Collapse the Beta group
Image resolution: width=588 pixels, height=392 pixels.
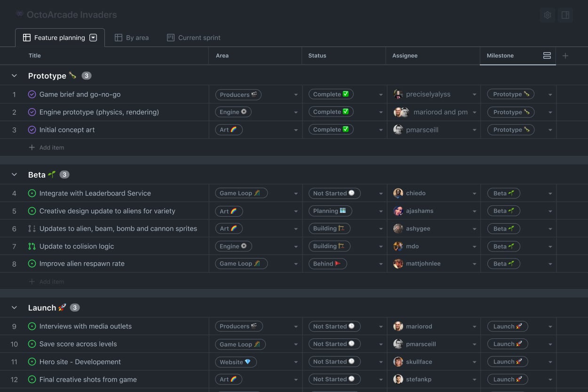14,175
